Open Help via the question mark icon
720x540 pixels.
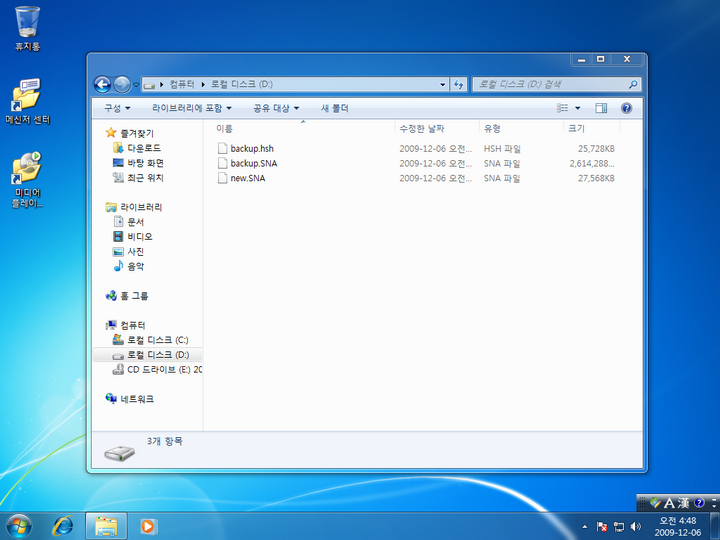[626, 108]
